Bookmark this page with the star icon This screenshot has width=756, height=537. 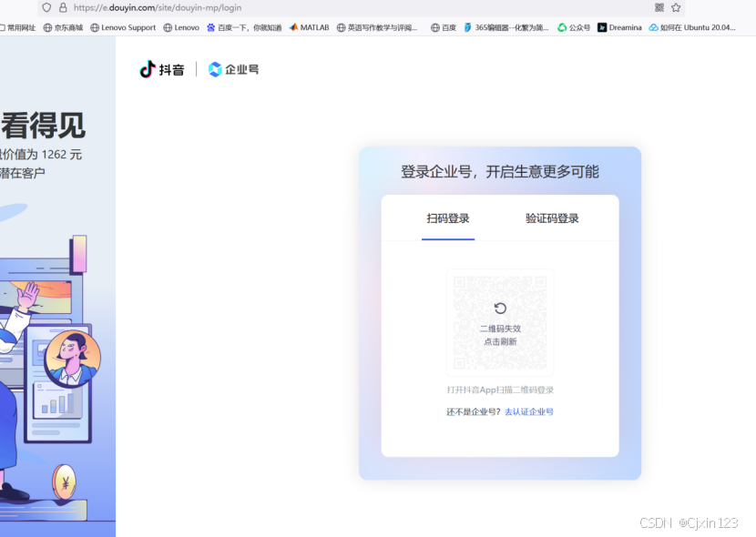click(676, 7)
